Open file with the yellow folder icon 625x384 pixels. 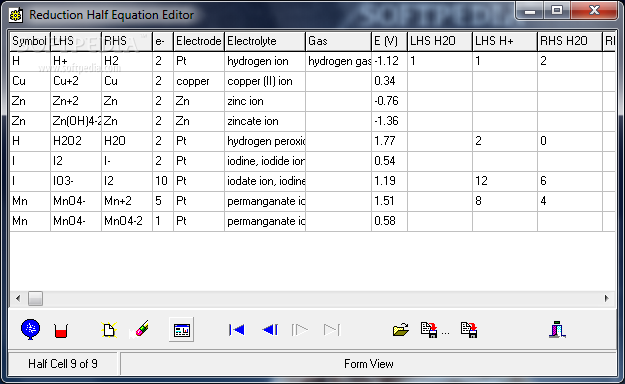[401, 330]
